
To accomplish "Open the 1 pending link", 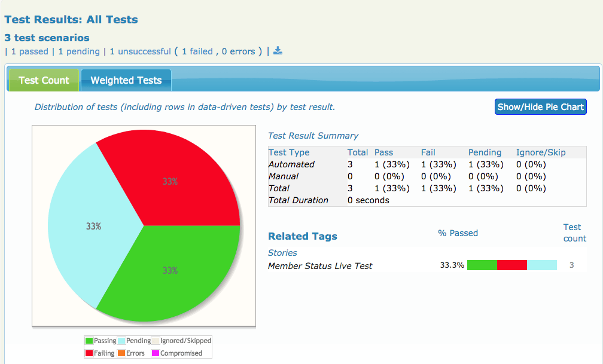I will point(79,51).
